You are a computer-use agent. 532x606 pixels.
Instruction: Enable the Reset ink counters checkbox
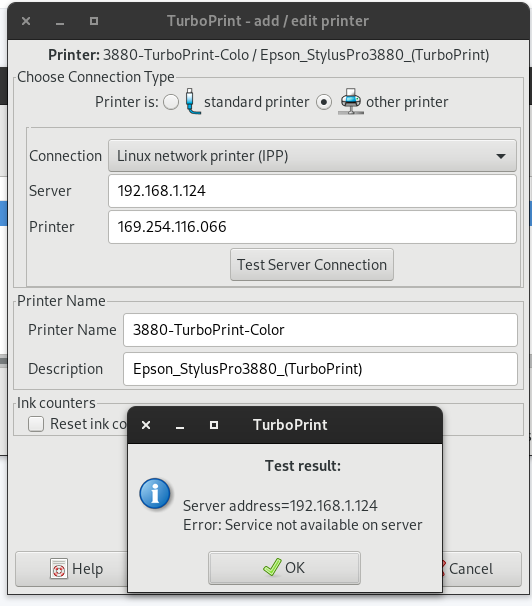(36, 424)
